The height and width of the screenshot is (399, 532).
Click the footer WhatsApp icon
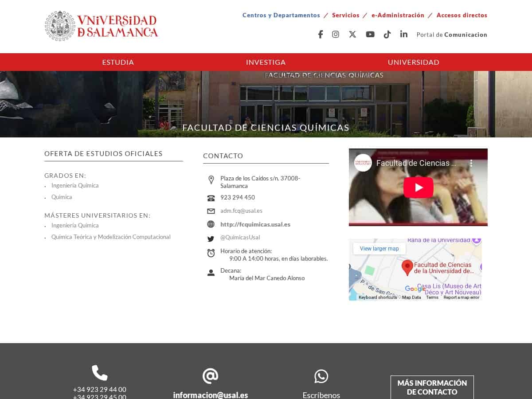pyautogui.click(x=321, y=376)
